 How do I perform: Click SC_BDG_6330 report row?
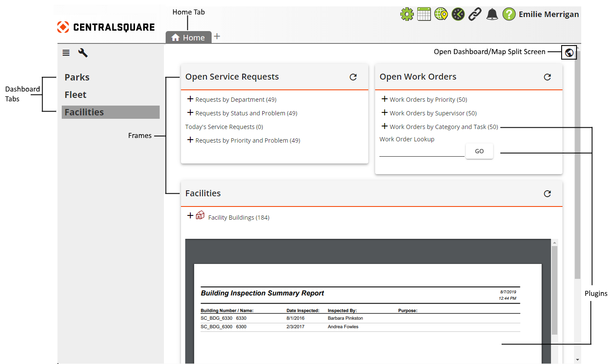pyautogui.click(x=360, y=318)
